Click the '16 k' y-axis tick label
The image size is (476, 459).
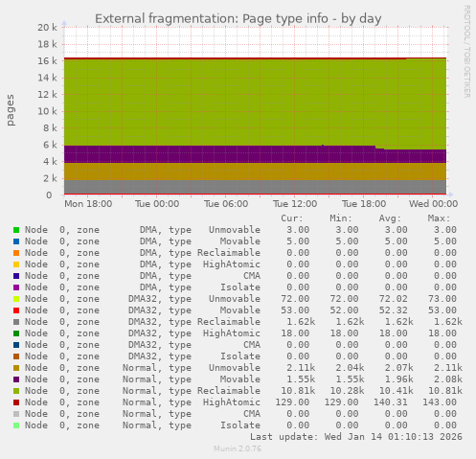(x=47, y=61)
